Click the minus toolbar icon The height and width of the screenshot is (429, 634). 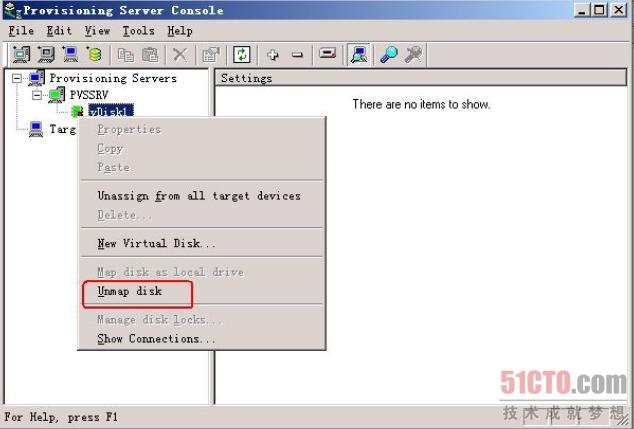point(297,55)
